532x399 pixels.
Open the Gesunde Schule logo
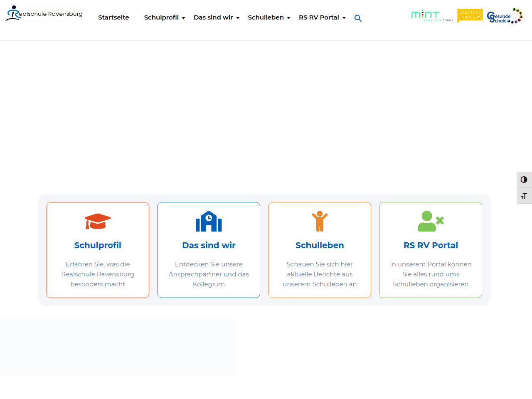point(504,16)
